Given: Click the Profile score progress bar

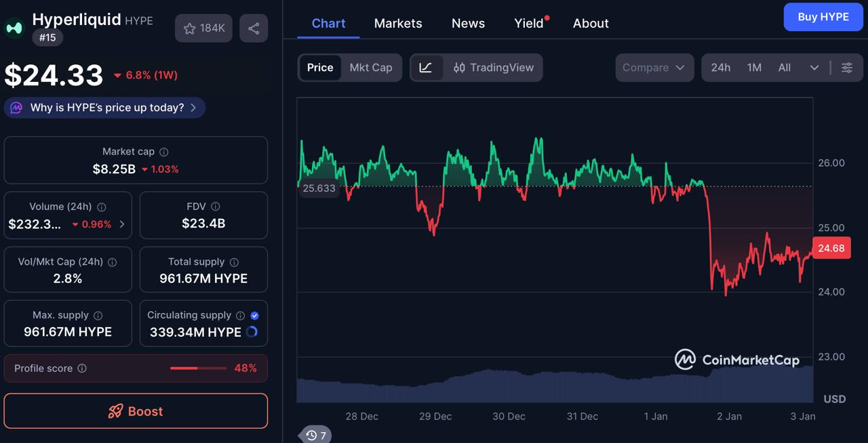Looking at the screenshot, I should coord(198,368).
